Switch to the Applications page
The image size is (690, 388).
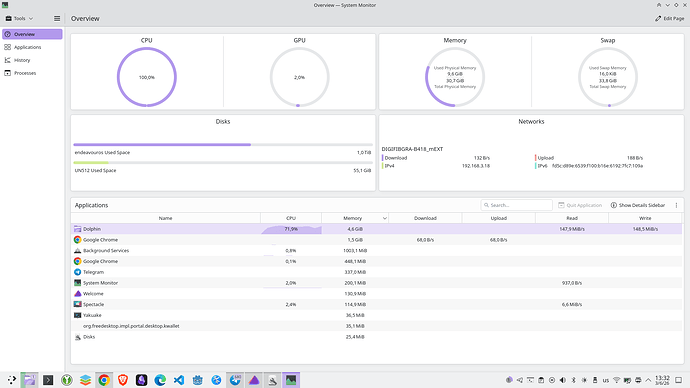pos(32,47)
